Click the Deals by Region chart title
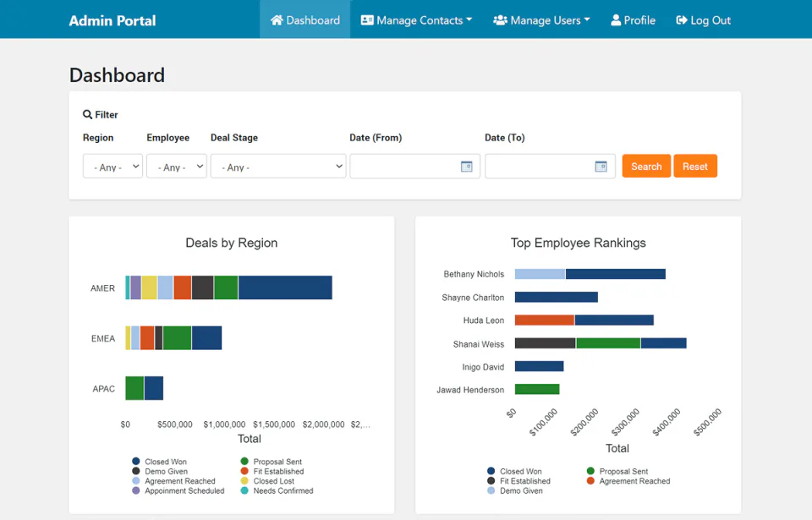Screen dimensions: 812x520 tap(232, 243)
